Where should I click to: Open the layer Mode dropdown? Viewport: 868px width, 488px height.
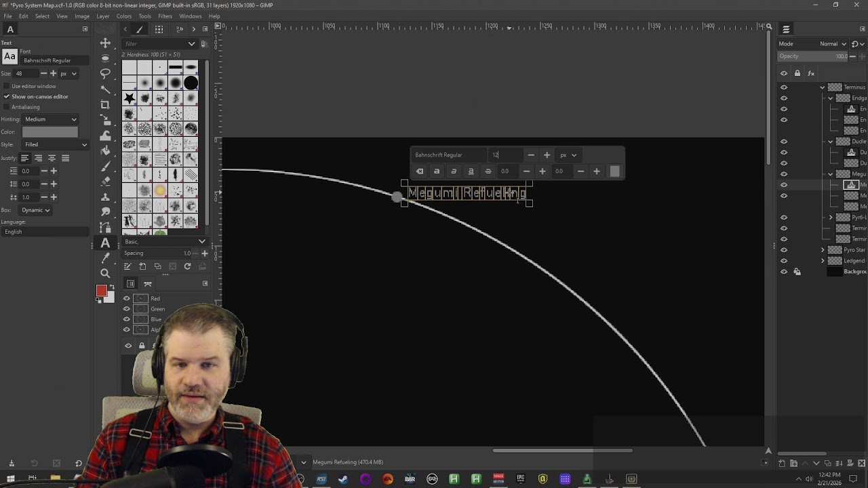832,43
